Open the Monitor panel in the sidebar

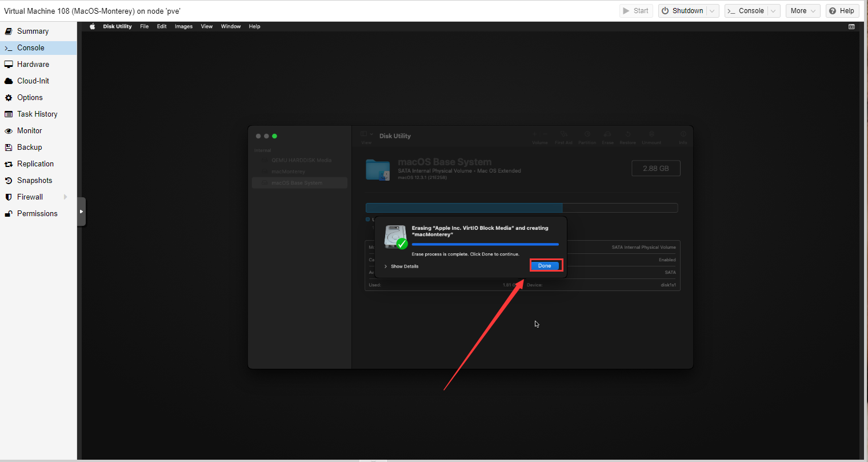(x=29, y=131)
